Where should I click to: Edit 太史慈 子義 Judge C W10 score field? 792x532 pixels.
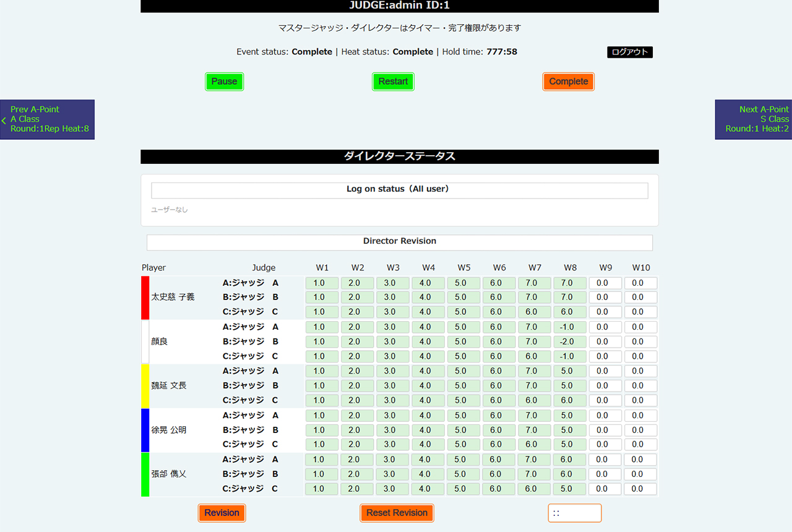coord(641,312)
